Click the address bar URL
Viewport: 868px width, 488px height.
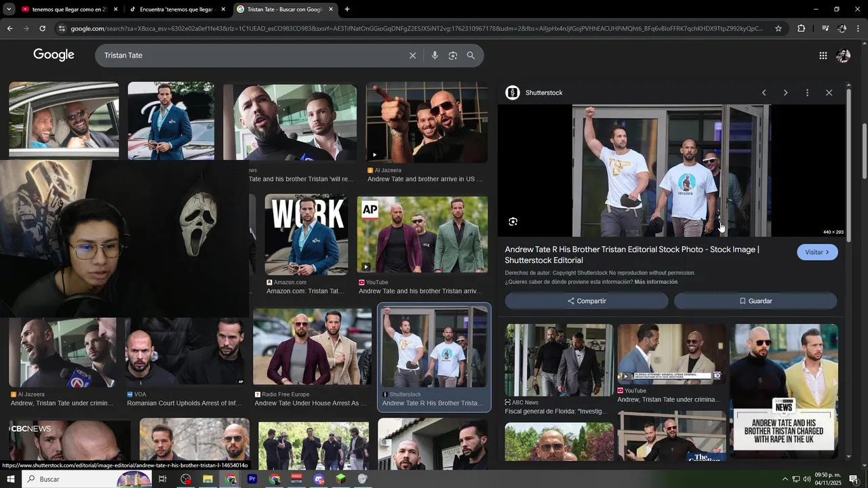coord(417,28)
